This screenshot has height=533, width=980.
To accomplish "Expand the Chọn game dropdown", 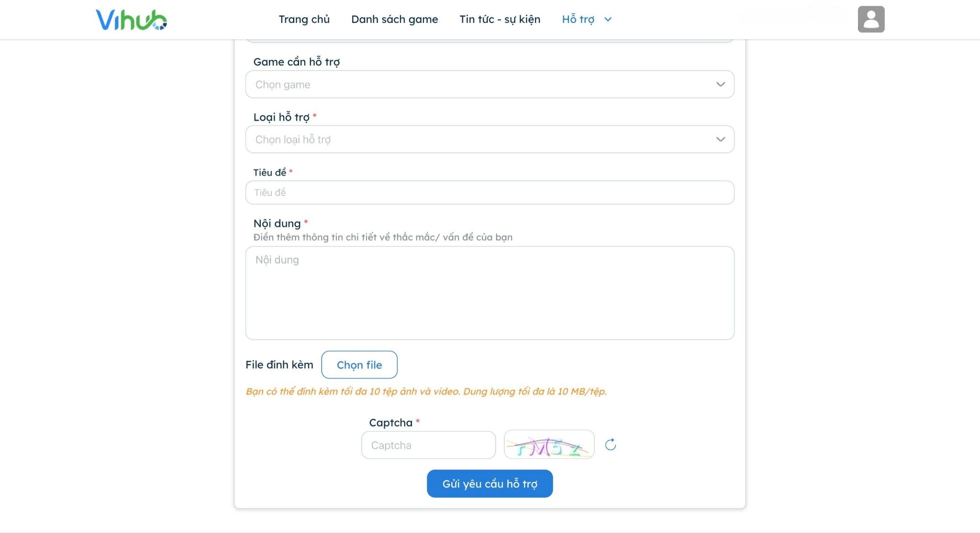I will tap(490, 84).
